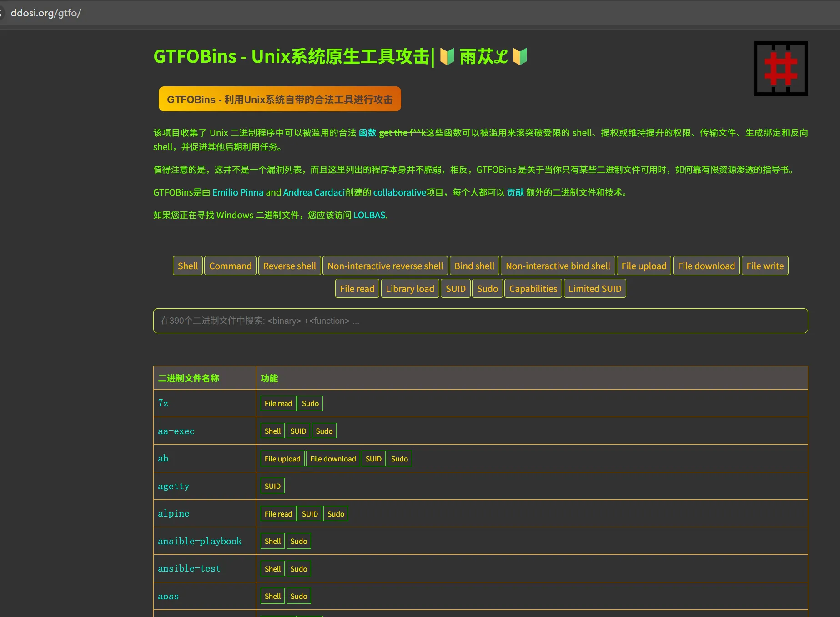Select the File write filter
The image size is (840, 617).
click(x=765, y=266)
